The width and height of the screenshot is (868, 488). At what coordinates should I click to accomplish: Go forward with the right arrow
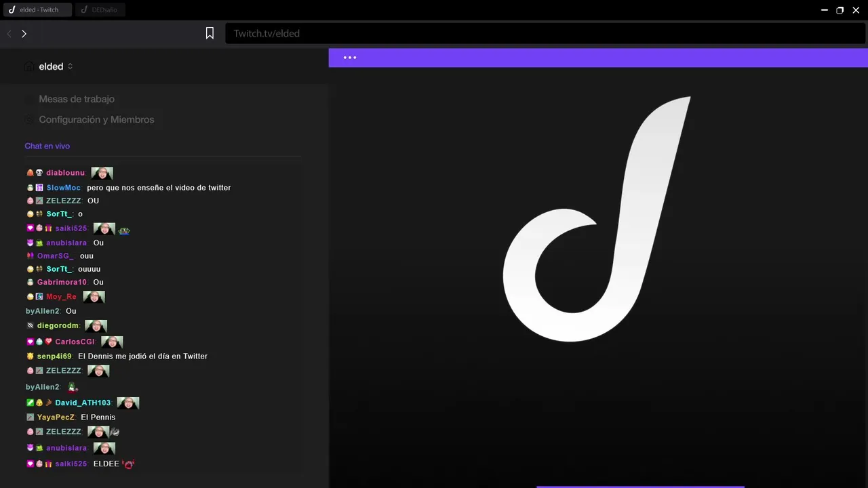[x=24, y=34]
